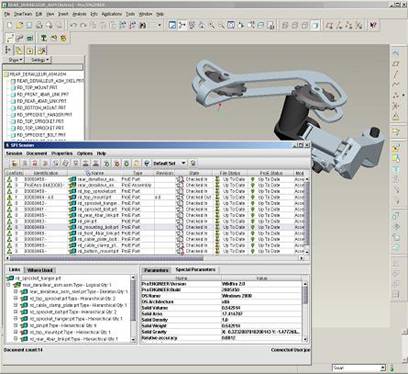Click the first icon in SPI Session toolbar

tap(15, 163)
